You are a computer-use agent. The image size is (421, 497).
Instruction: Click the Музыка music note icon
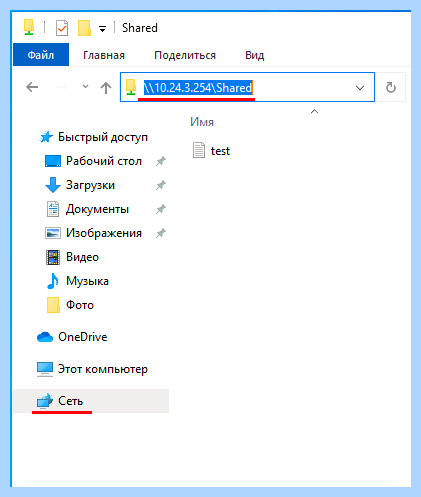(x=53, y=281)
